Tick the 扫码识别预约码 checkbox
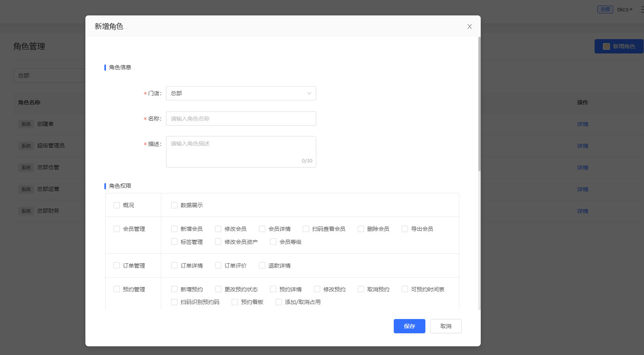644x355 pixels. pos(174,302)
